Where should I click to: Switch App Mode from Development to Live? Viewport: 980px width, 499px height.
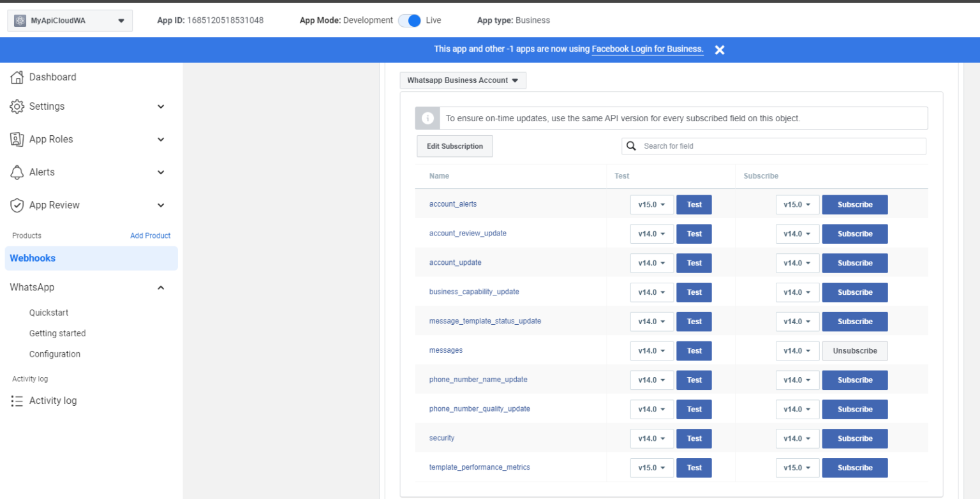[409, 20]
